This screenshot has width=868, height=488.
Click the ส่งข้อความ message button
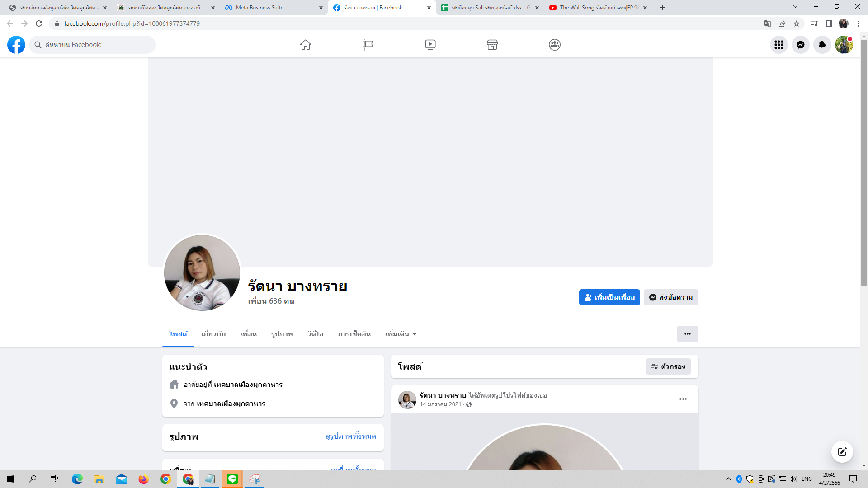point(671,297)
